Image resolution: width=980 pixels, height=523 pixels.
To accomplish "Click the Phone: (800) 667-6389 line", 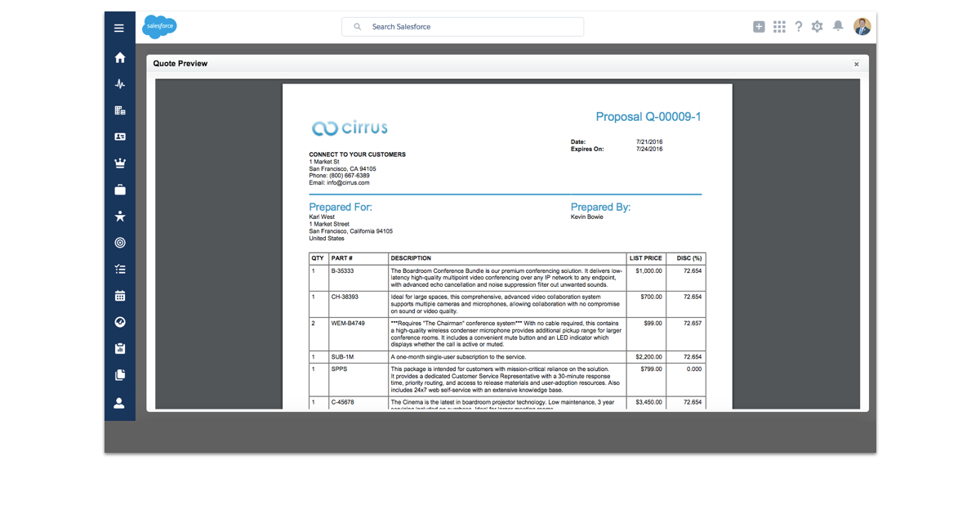I will (339, 176).
